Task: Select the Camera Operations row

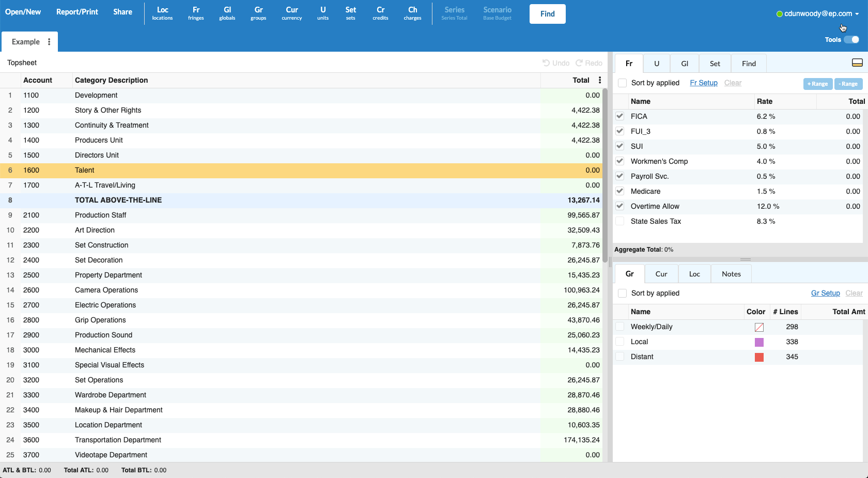Action: click(x=301, y=290)
